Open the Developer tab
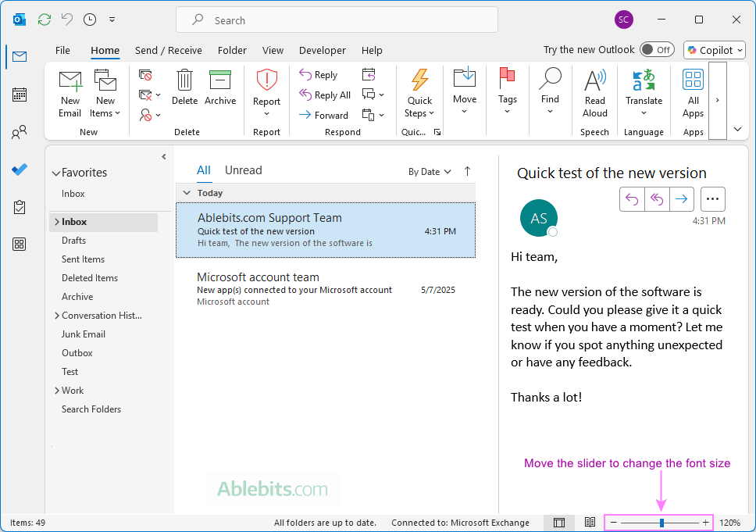Image resolution: width=756 pixels, height=532 pixels. coord(322,50)
